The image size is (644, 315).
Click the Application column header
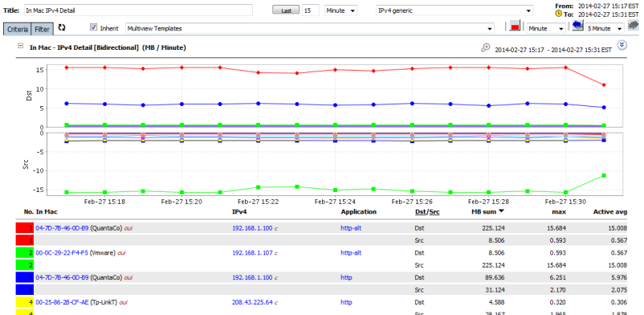click(x=358, y=212)
